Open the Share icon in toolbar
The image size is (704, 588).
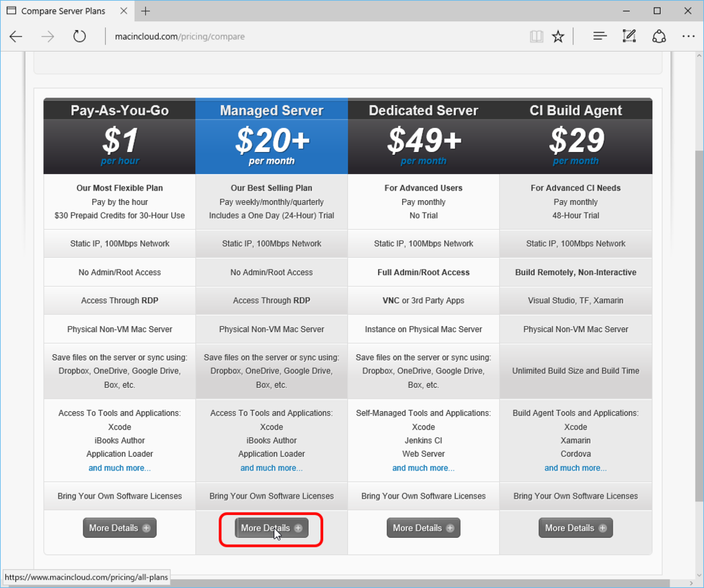[659, 36]
